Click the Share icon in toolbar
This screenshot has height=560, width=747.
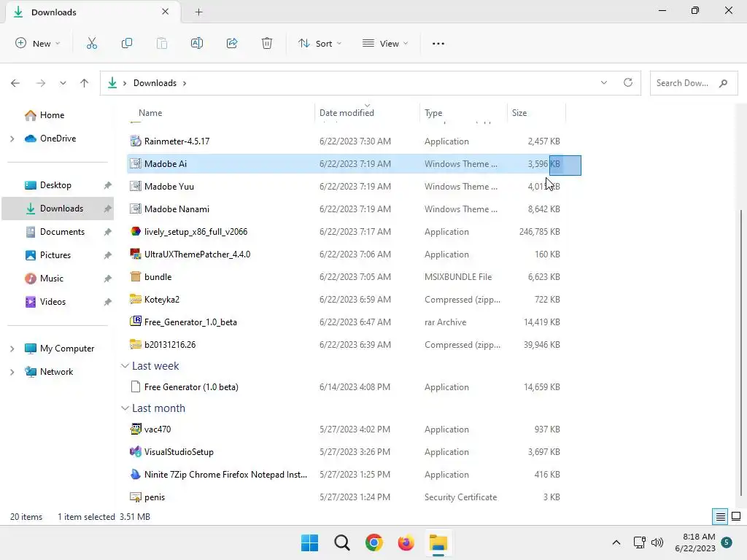pos(232,43)
